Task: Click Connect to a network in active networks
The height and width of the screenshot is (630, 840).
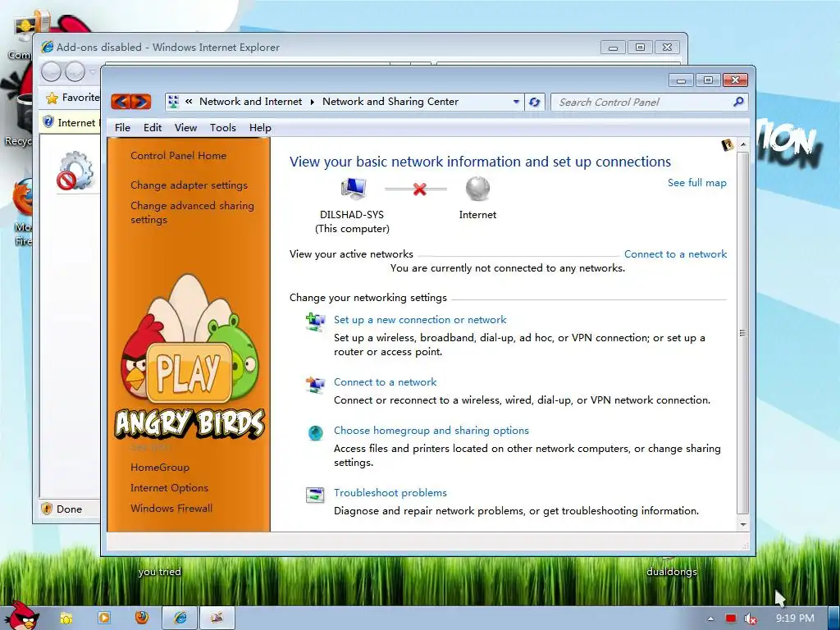Action: click(x=676, y=254)
